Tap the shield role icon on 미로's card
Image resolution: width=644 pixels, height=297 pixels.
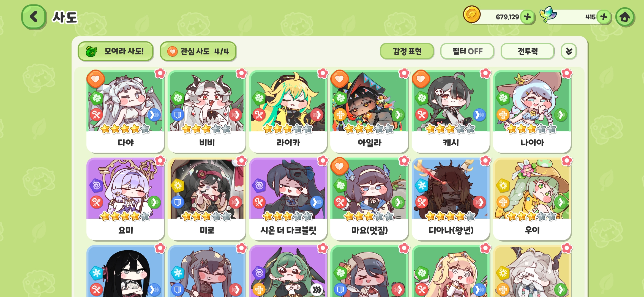point(178,202)
